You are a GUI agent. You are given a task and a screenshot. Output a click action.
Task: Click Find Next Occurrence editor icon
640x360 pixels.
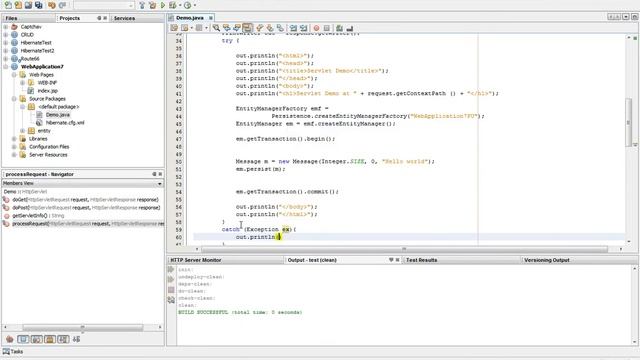[x=237, y=28]
